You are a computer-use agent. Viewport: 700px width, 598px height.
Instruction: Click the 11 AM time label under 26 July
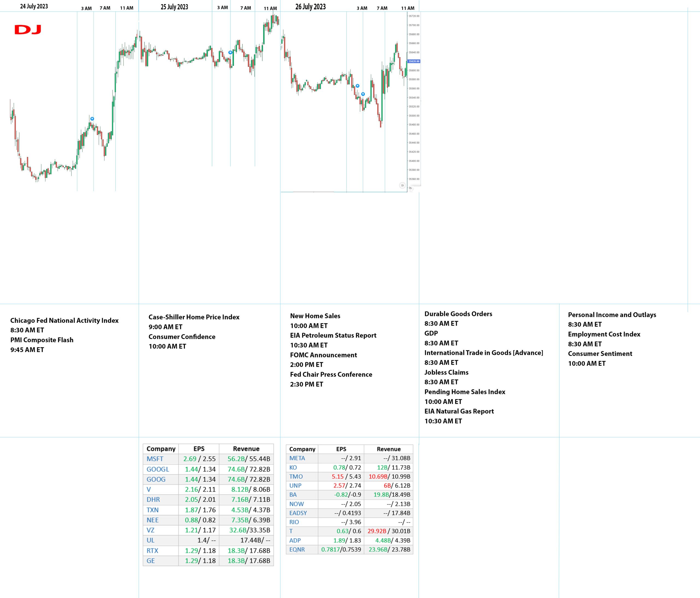[x=408, y=8]
